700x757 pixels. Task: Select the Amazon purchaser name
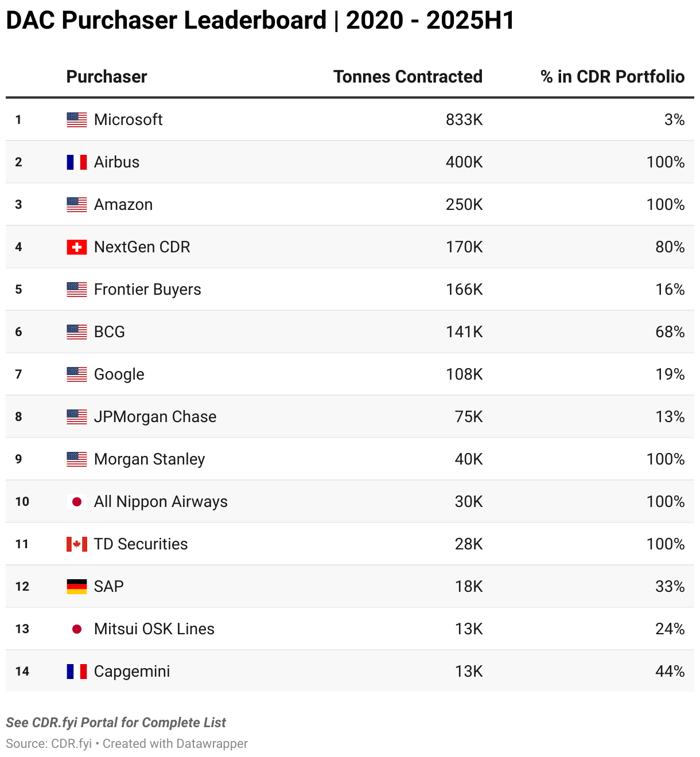123,205
